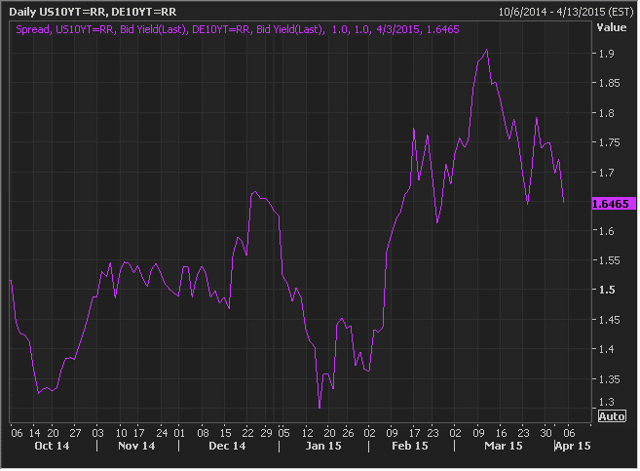Click the '26' January date tick
Screen dimensions: 640x471
pos(349,434)
